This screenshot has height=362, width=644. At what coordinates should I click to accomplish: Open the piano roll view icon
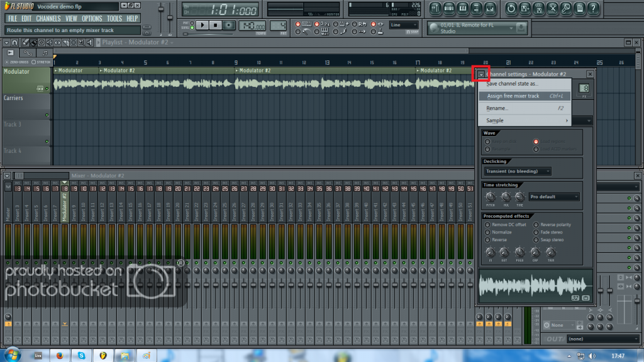(x=462, y=8)
